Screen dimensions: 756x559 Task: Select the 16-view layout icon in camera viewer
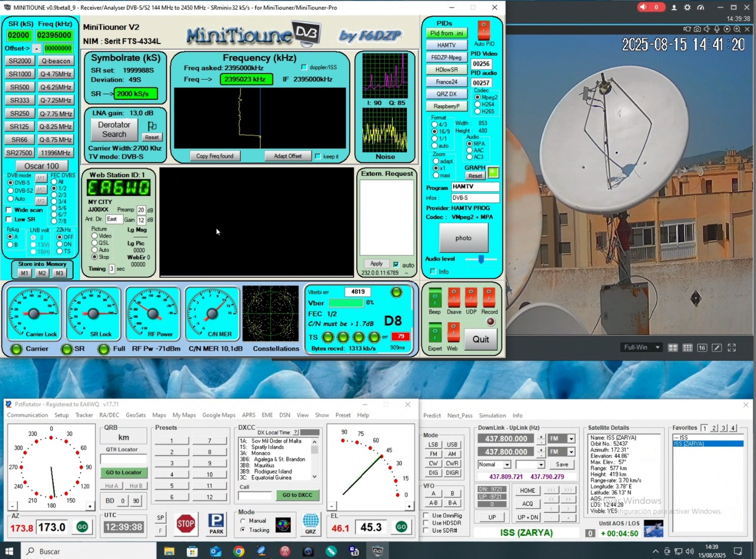point(702,348)
